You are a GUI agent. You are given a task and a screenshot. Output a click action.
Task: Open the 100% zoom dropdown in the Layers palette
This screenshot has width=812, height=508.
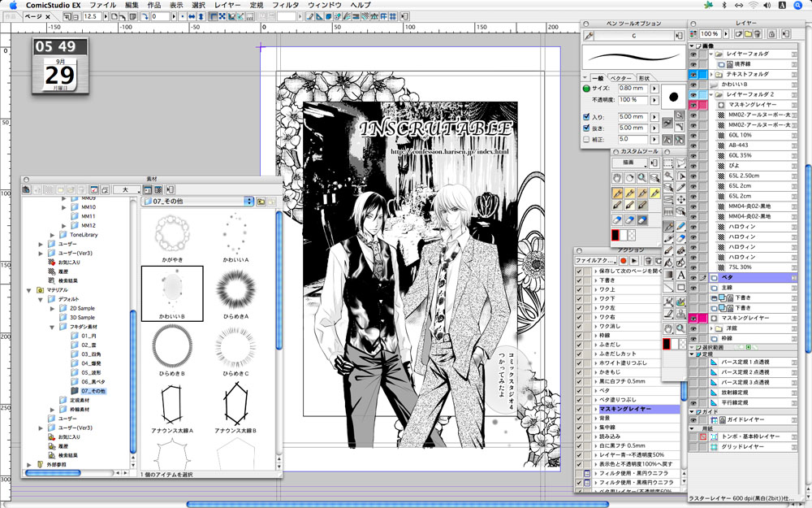(724, 34)
